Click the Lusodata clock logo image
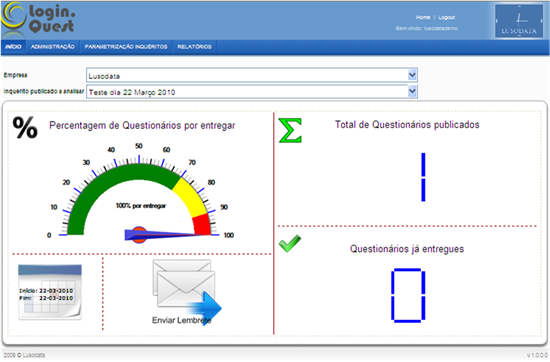Viewport: 550px width, 362px height. tap(519, 21)
